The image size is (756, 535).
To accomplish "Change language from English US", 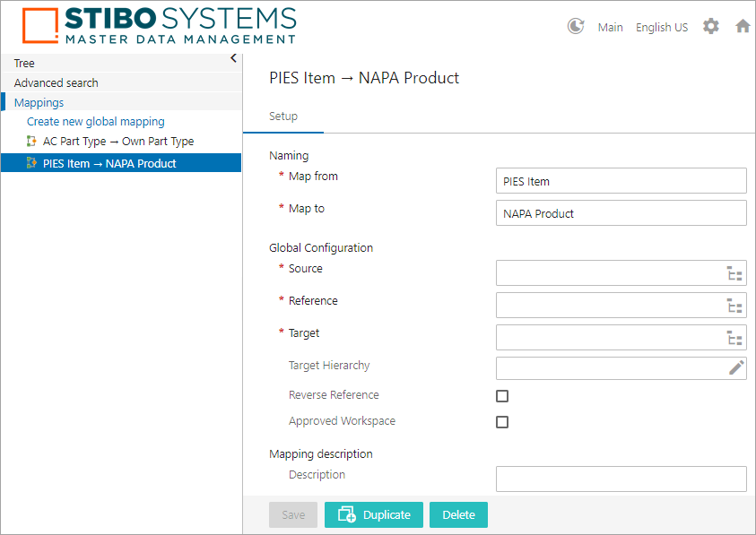I will [x=662, y=28].
